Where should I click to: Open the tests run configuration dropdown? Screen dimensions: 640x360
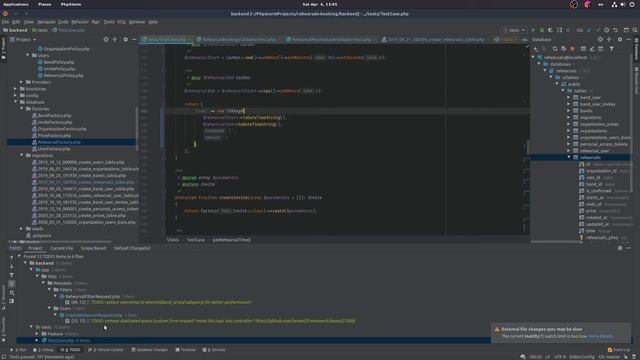(x=514, y=30)
